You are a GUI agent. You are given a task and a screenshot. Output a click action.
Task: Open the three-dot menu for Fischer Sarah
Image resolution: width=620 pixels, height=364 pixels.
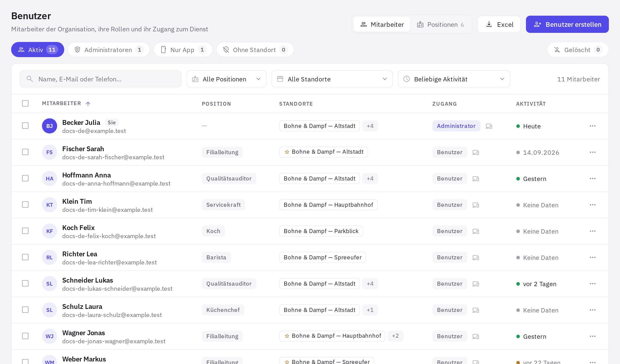(x=592, y=152)
